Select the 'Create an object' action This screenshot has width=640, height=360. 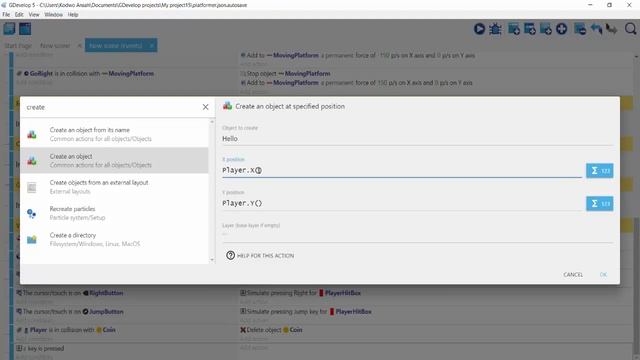click(114, 160)
